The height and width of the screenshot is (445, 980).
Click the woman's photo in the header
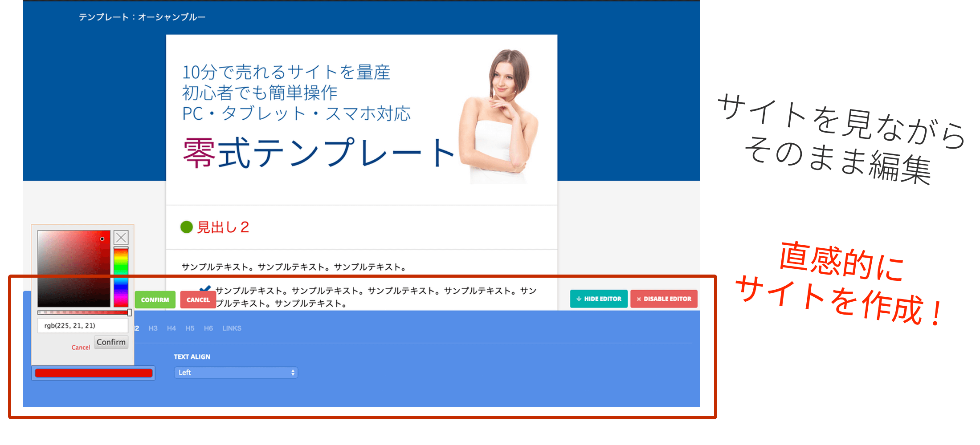click(x=499, y=116)
